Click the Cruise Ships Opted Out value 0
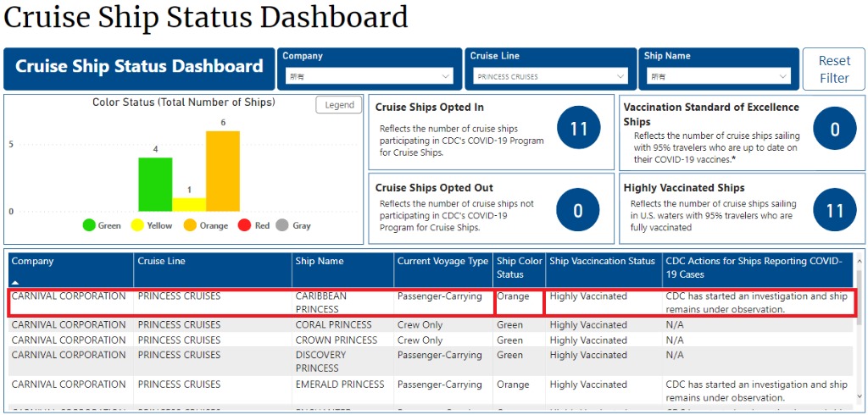This screenshot has height=415, width=868. [x=578, y=210]
